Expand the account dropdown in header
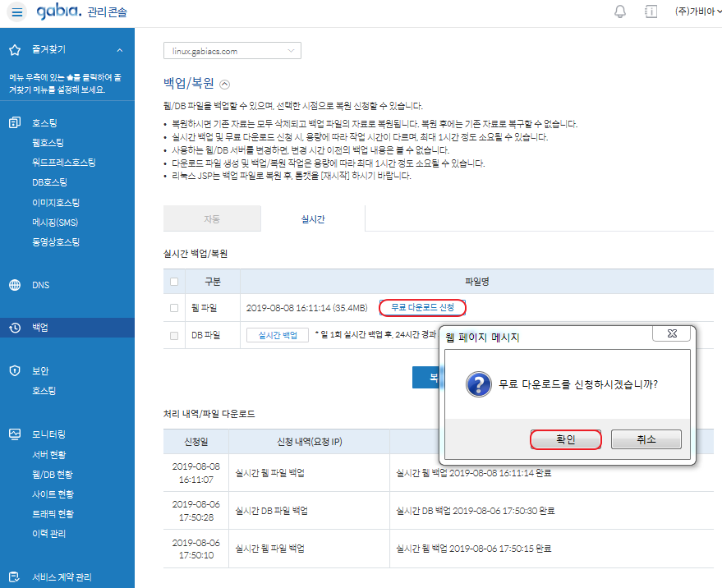722x588 pixels. (x=697, y=11)
